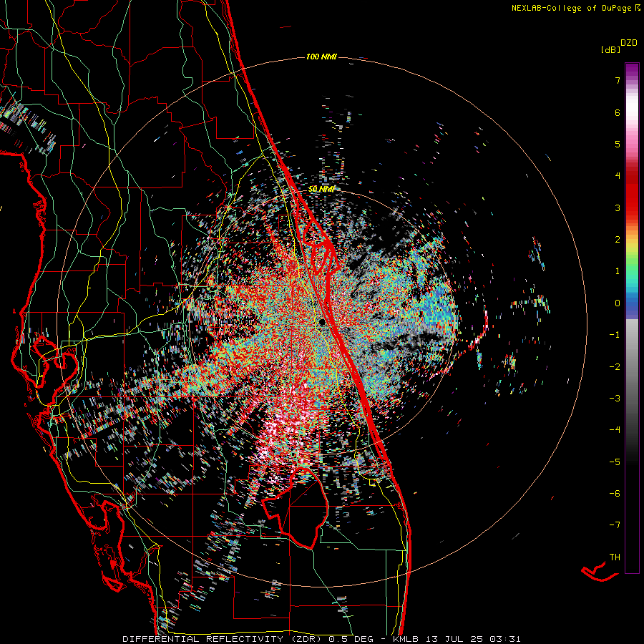Click the scale value -2
Image resolution: width=644 pixels, height=644 pixels.
[615, 367]
